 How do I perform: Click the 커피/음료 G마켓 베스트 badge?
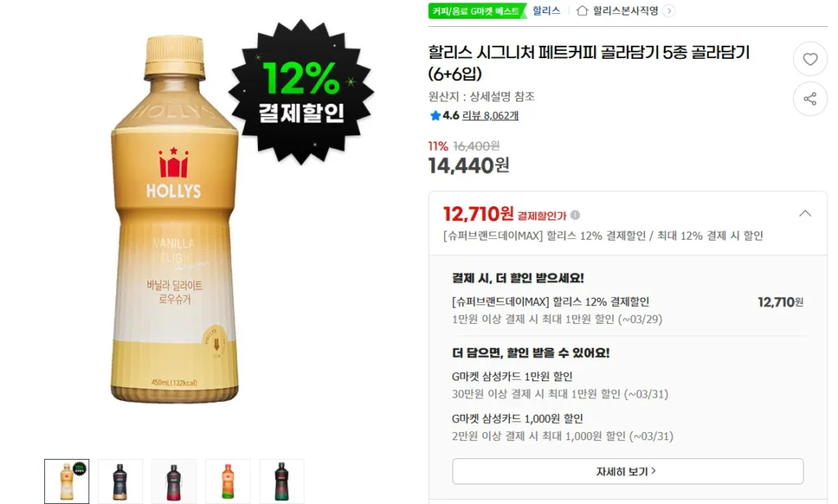[x=476, y=11]
